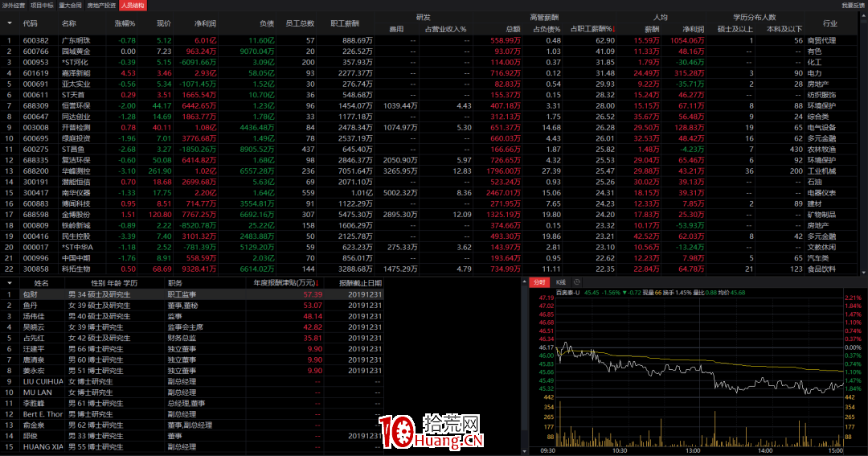This screenshot has width=868, height=456.
Task: Click scroll-up arrow of the stock table scrollbar
Action: click(864, 17)
